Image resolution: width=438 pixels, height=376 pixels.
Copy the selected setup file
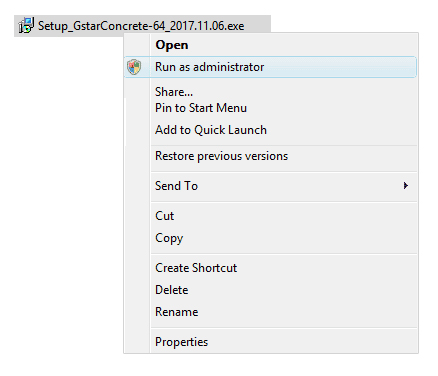click(x=169, y=238)
